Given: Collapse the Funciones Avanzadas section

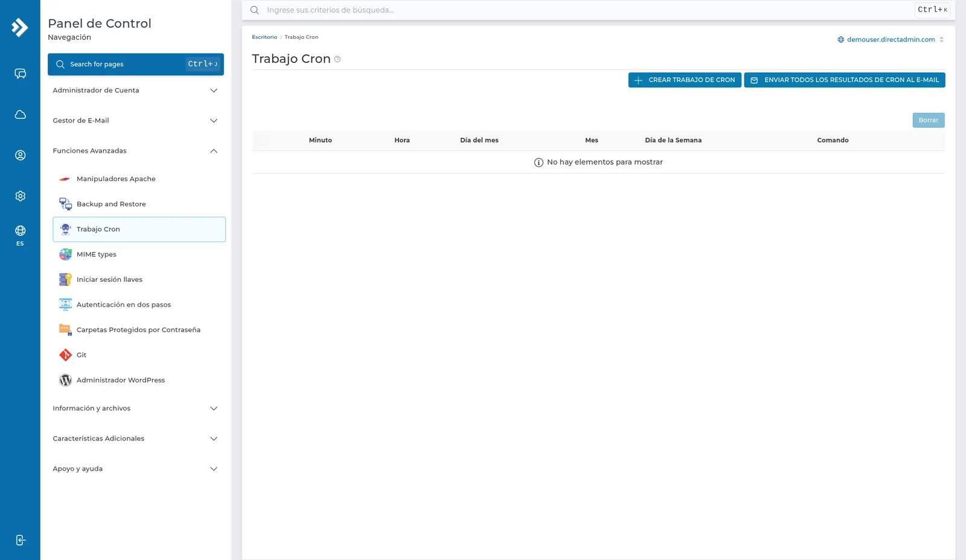Looking at the screenshot, I should point(136,151).
